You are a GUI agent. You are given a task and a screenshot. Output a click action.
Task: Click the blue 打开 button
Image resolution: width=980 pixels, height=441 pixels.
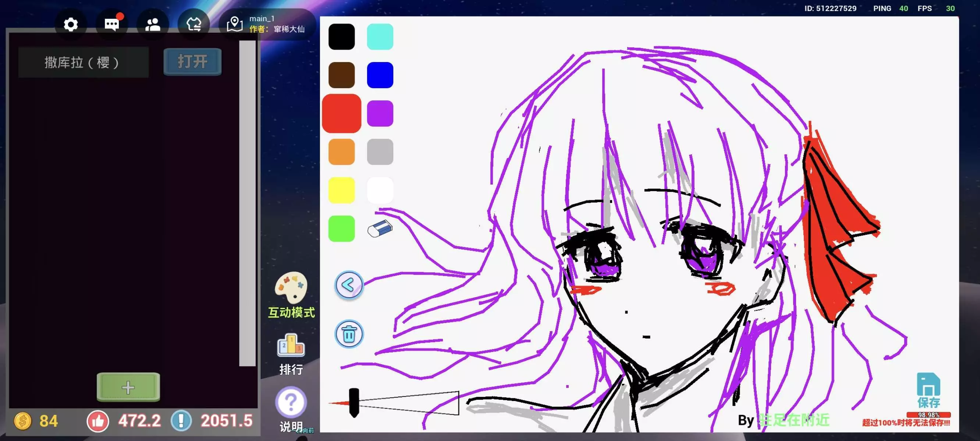tap(192, 61)
